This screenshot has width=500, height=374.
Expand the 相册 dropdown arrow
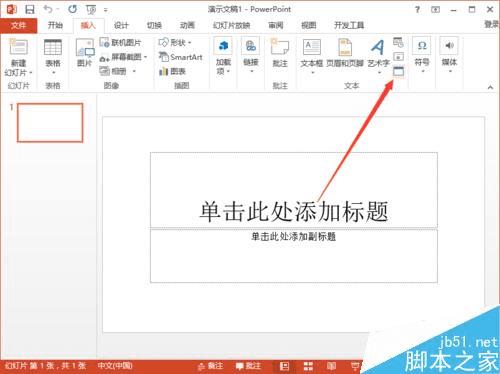134,71
